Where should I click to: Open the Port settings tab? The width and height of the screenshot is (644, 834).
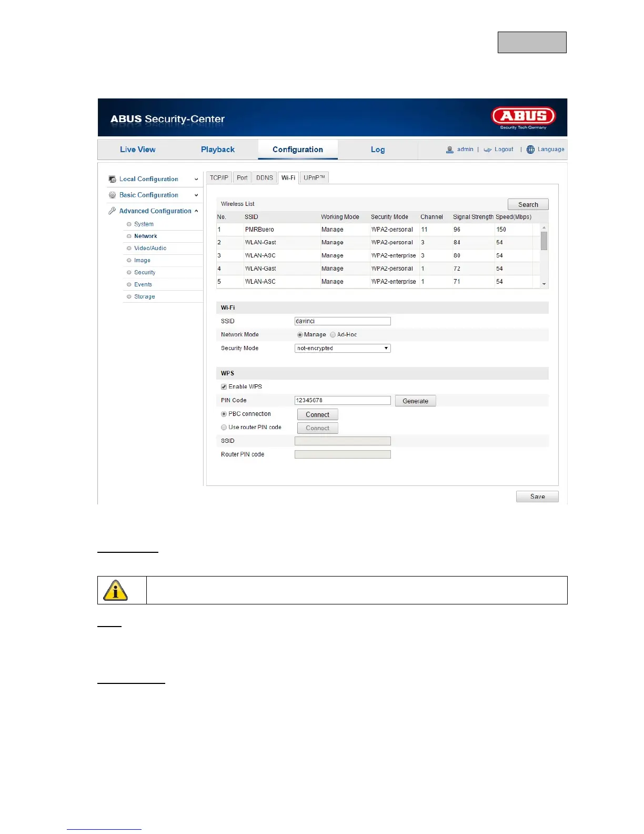242,178
